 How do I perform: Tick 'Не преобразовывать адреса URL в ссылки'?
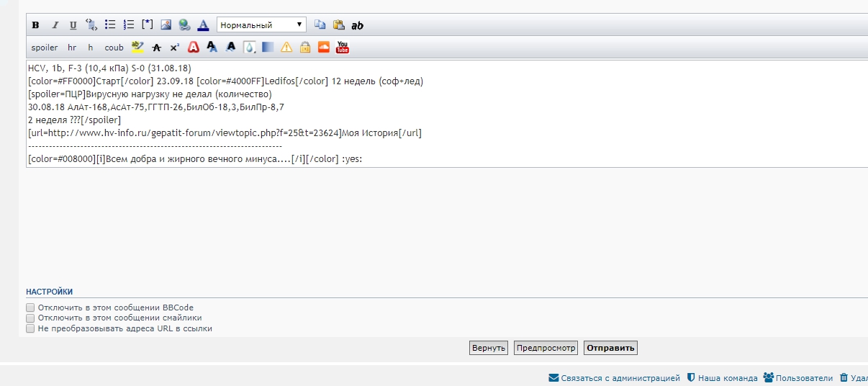point(30,328)
